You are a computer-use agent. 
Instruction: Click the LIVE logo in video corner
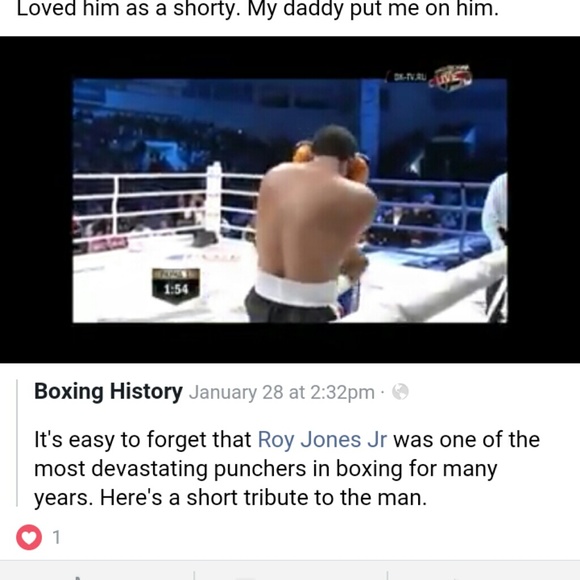coord(451,78)
